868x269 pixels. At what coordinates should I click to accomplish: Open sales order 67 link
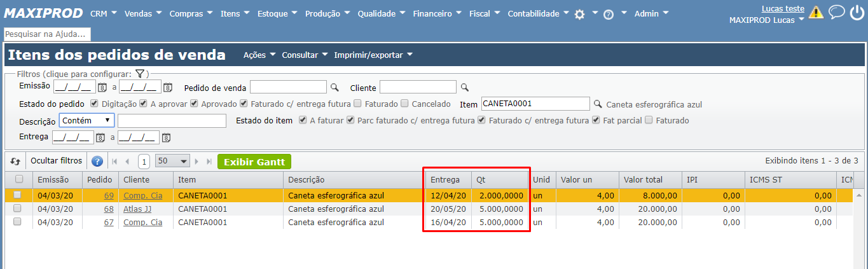109,223
